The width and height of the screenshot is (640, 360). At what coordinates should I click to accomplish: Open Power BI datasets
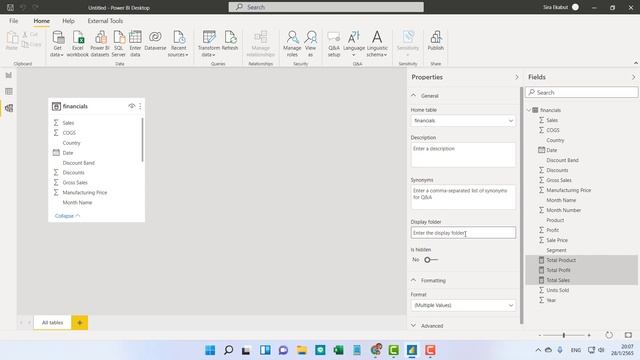coord(100,44)
